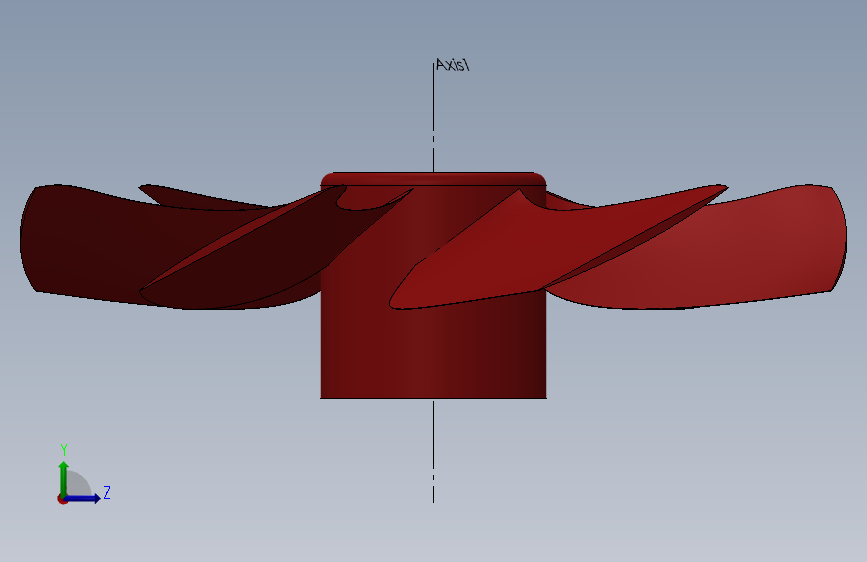Click the blue Z axis arrow of the triad

click(83, 498)
